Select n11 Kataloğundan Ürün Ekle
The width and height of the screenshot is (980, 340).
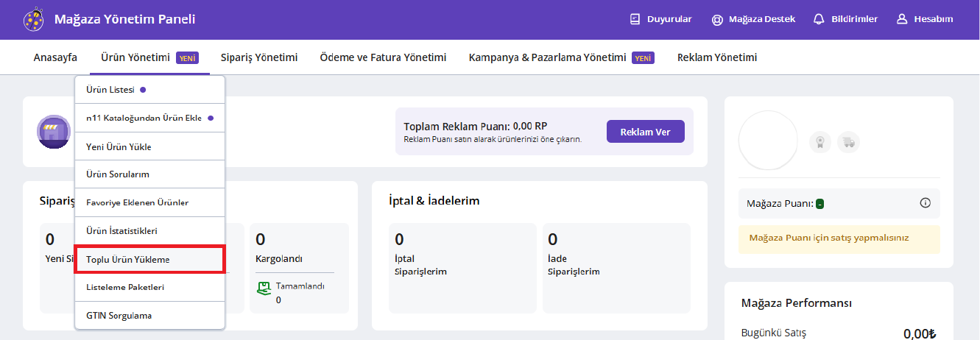(x=144, y=118)
